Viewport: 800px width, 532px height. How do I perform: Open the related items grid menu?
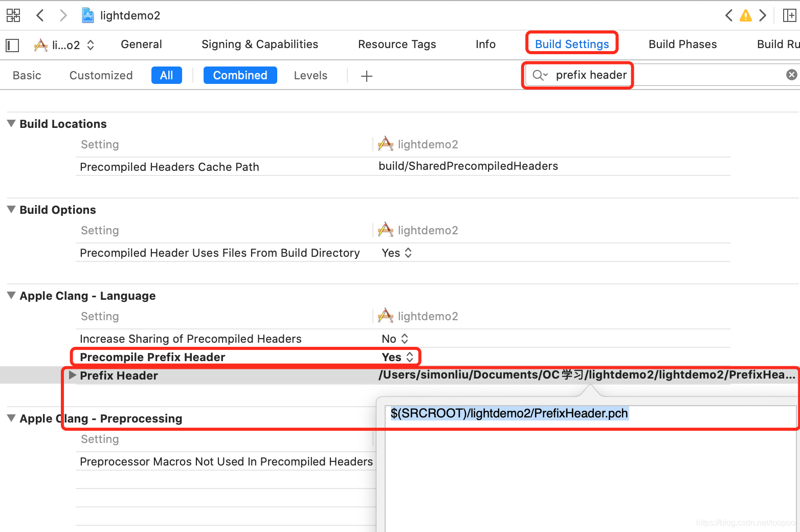pos(13,15)
